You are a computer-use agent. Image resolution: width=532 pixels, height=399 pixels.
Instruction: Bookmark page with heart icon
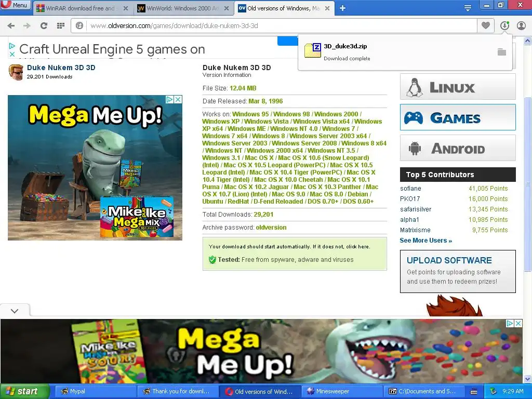click(x=486, y=26)
